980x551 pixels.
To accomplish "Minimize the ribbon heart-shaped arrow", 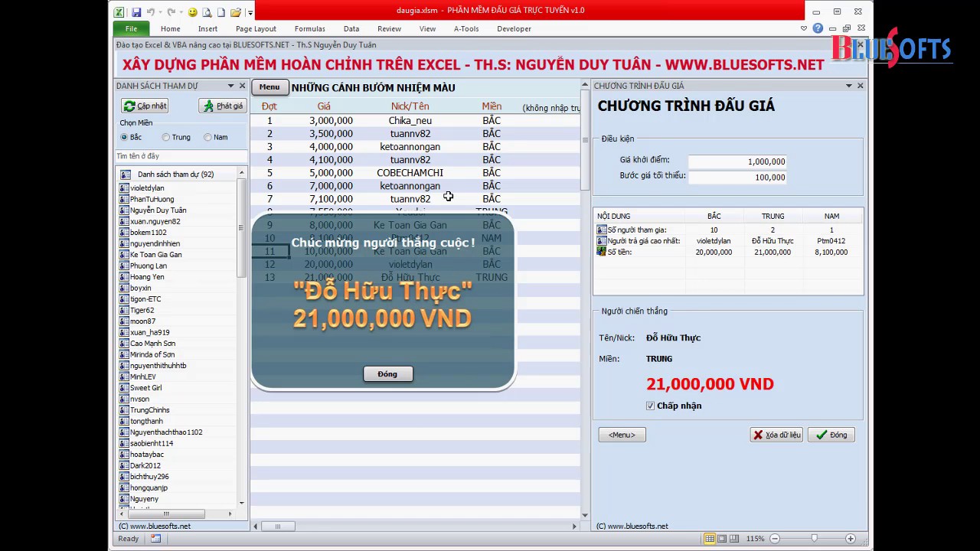I will (x=803, y=28).
